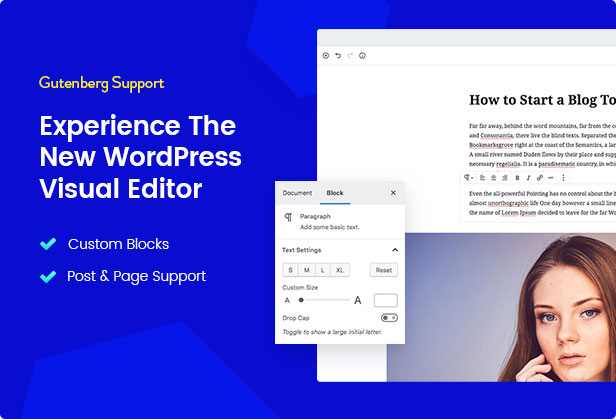Apply bold formatting to text
616x419 pixels.
(517, 177)
